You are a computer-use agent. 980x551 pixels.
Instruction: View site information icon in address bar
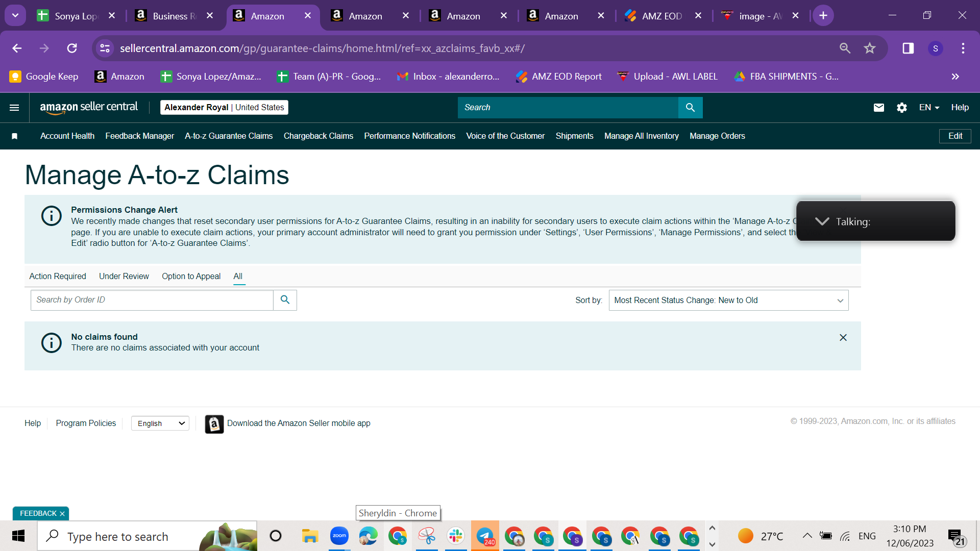[105, 48]
